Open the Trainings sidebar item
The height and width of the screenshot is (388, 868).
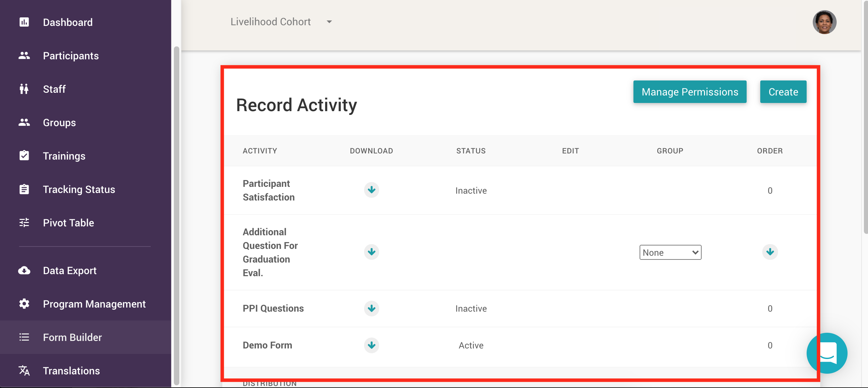(x=64, y=156)
